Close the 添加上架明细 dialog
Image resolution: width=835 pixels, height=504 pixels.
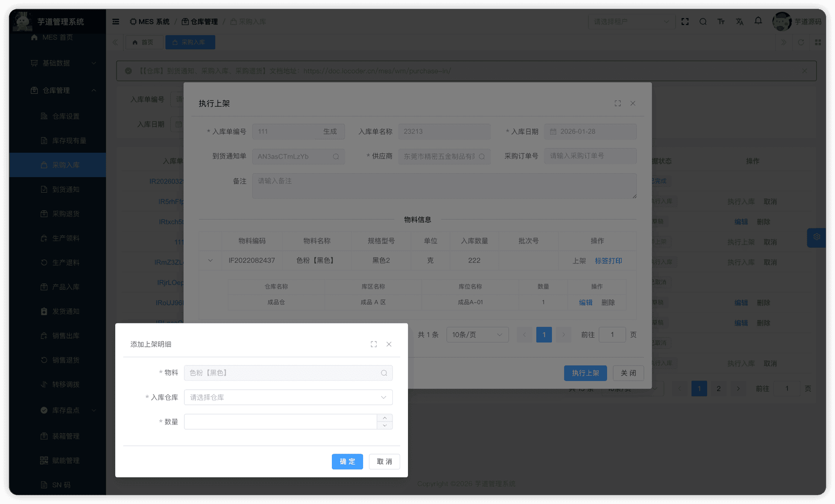(389, 344)
